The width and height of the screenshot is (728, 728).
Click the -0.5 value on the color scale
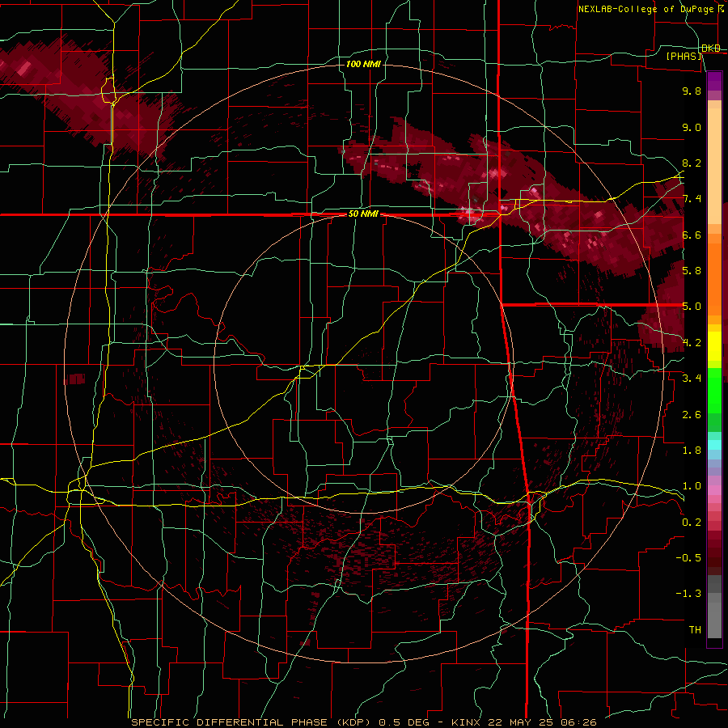point(688,558)
